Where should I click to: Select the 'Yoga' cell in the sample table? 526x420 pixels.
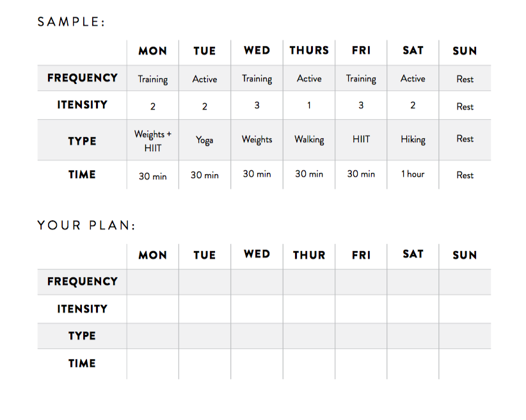tap(205, 140)
